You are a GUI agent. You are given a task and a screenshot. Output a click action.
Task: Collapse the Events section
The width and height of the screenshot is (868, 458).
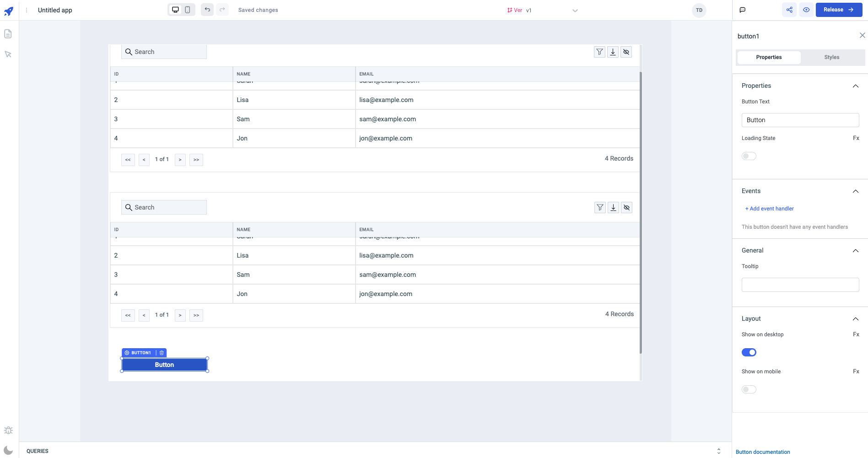(x=855, y=191)
